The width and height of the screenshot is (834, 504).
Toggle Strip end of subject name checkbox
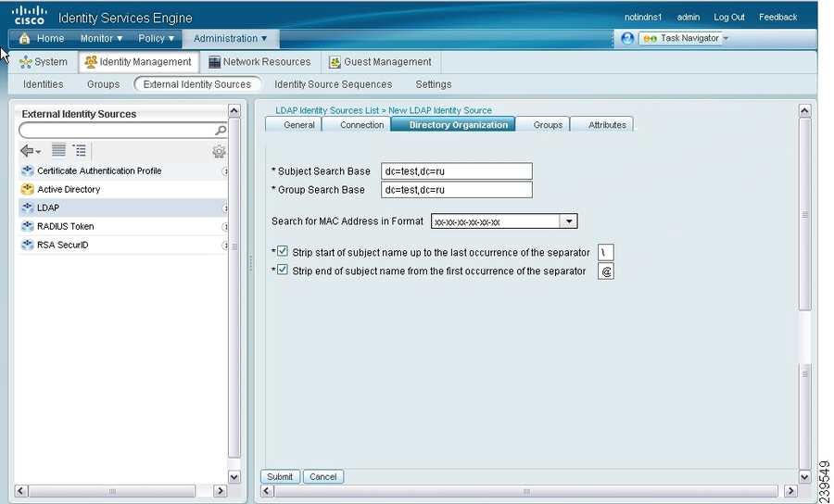(x=283, y=271)
